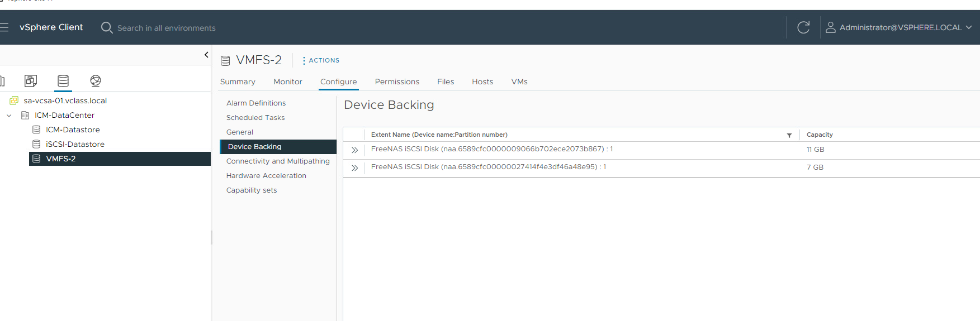Expand the 7 GB FreeNAS disk row
The height and width of the screenshot is (321, 980).
tap(354, 168)
